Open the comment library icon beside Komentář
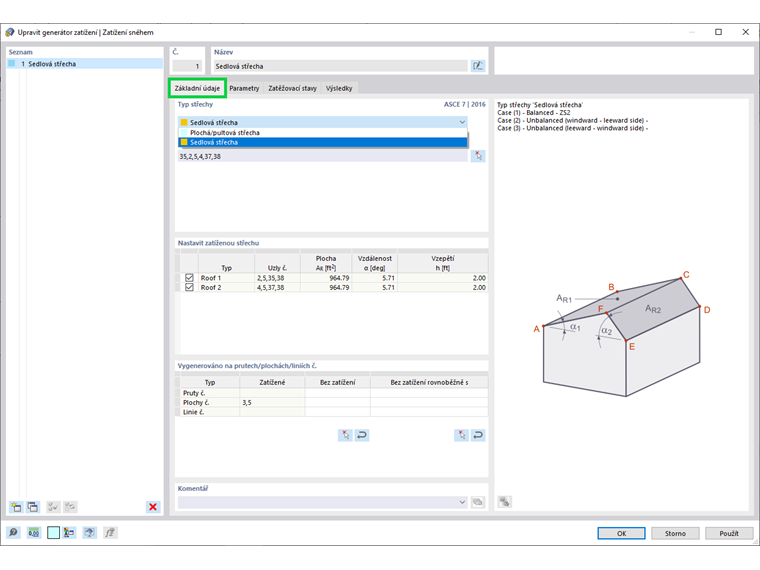This screenshot has height=570, width=760. (x=478, y=502)
